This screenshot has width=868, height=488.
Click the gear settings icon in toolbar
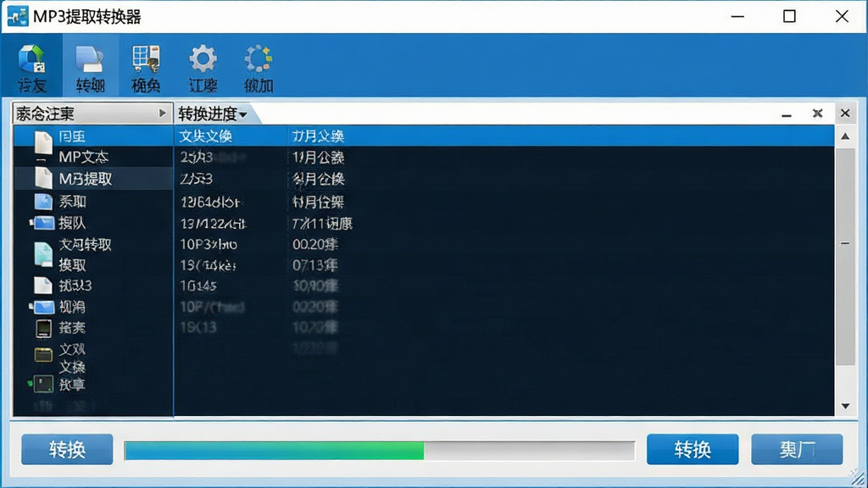pyautogui.click(x=203, y=58)
